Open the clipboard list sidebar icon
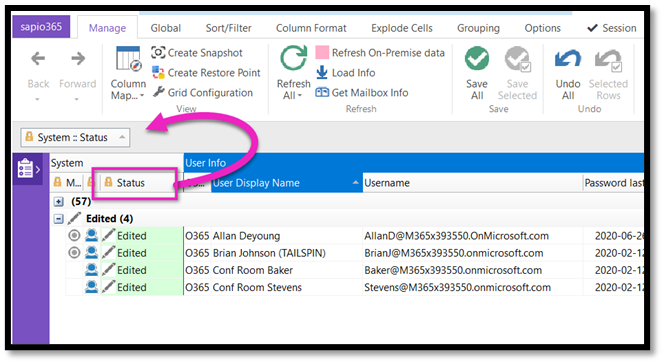 [x=25, y=168]
